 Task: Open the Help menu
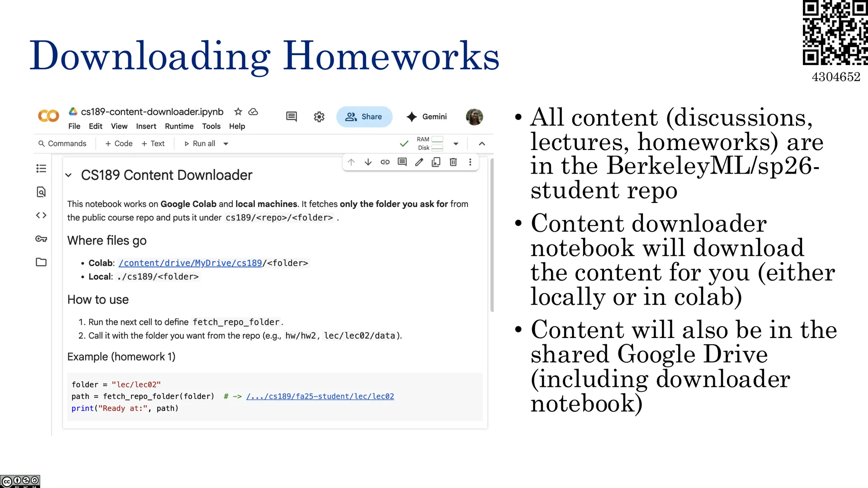237,126
